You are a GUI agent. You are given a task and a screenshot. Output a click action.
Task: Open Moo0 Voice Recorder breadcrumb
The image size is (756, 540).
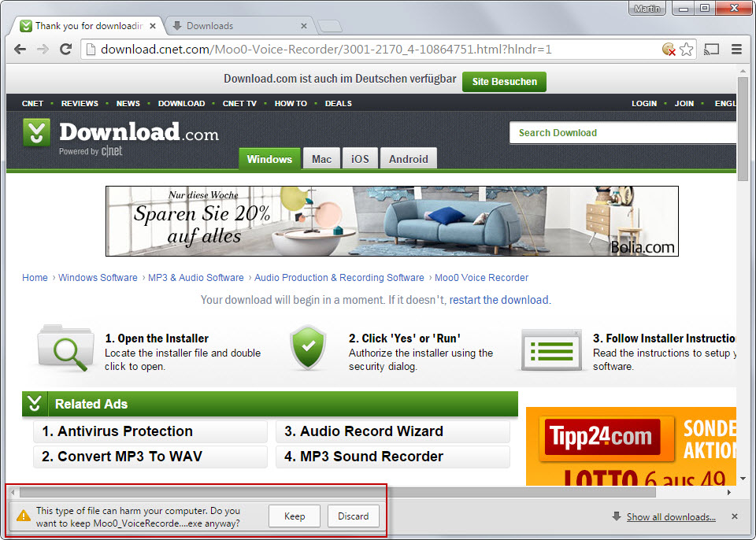click(482, 278)
